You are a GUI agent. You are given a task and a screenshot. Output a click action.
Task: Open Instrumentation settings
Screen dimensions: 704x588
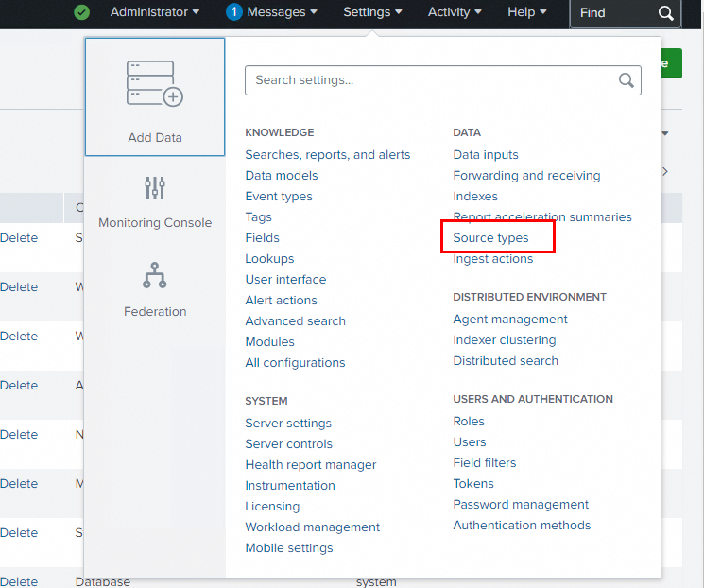[x=290, y=486]
